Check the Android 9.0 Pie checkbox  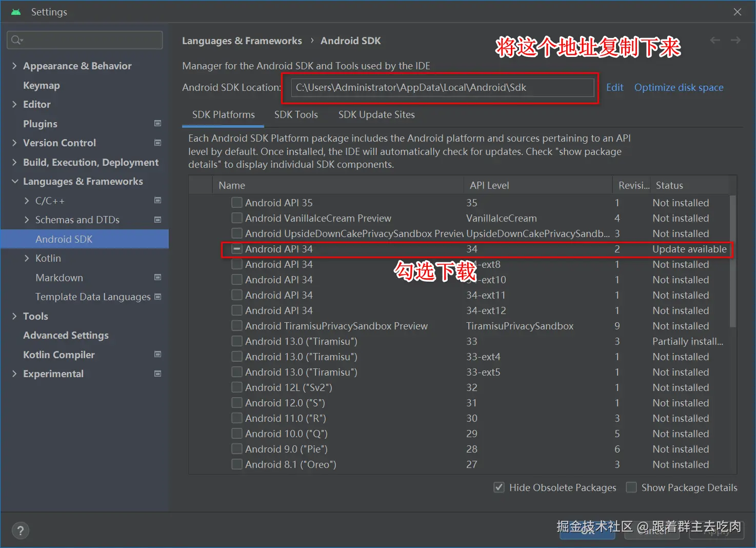pyautogui.click(x=237, y=449)
